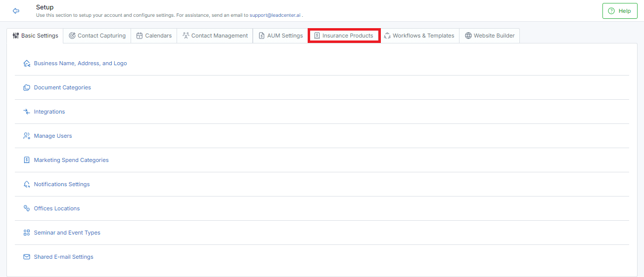Viewport: 644px width, 277px height.
Task: Open Seminar and Event Types
Action: (x=67, y=233)
